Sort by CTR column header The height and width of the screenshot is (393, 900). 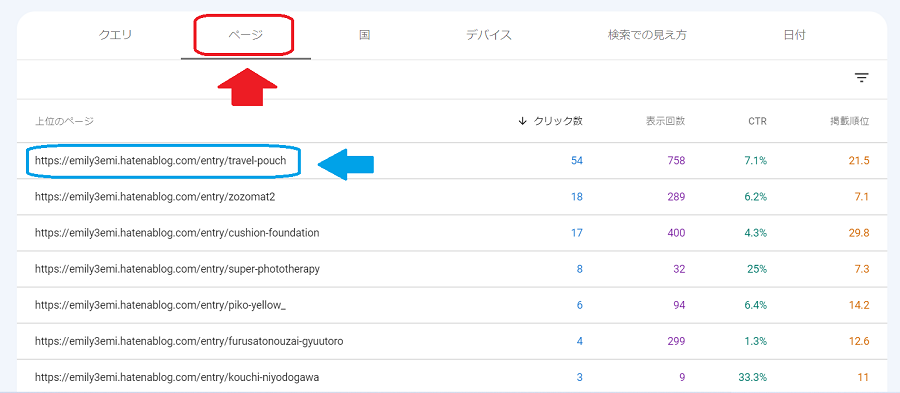(x=757, y=121)
